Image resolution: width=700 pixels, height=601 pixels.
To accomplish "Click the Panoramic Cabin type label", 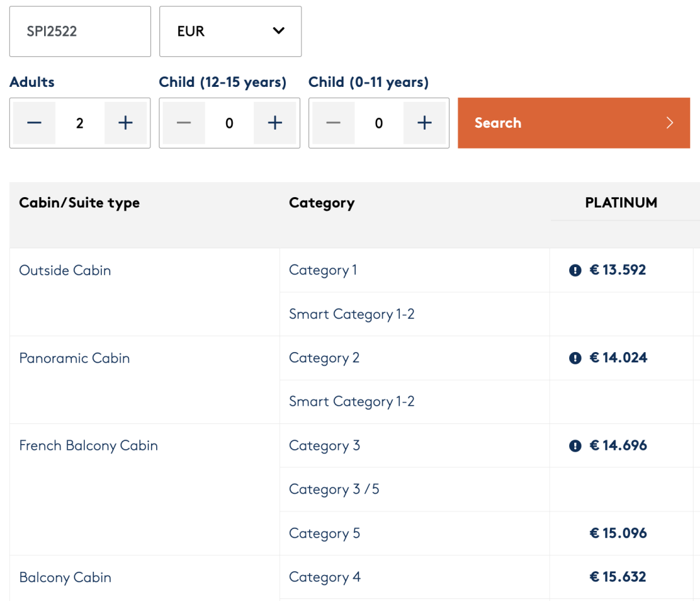I will coord(75,358).
